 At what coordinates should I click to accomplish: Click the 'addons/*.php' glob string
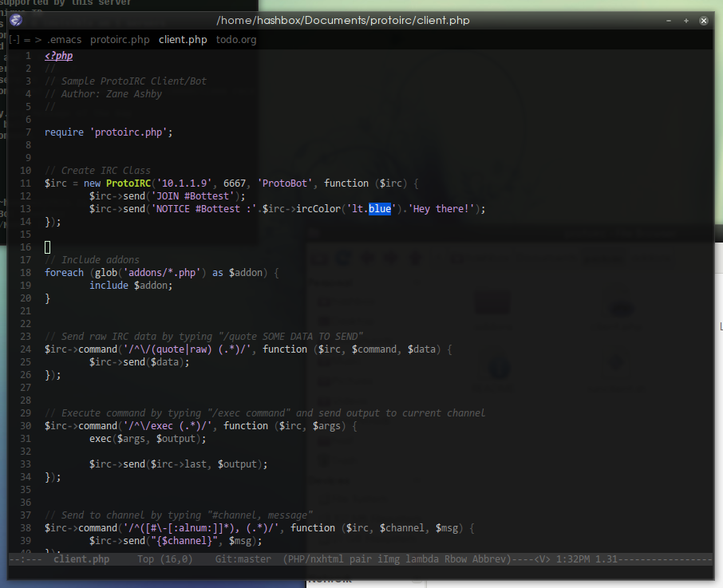[162, 273]
